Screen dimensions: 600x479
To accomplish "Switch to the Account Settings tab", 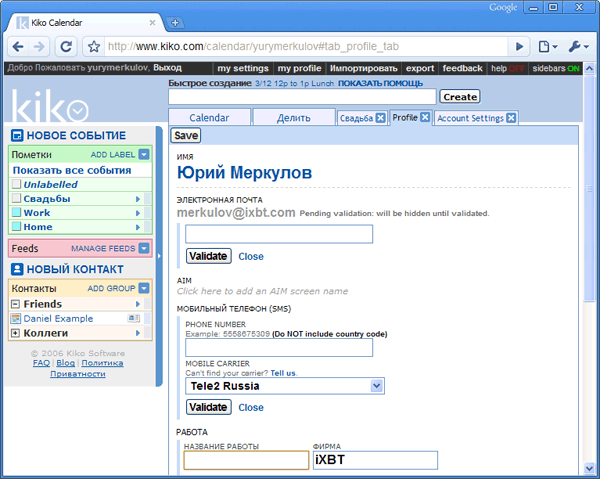I will [x=470, y=118].
